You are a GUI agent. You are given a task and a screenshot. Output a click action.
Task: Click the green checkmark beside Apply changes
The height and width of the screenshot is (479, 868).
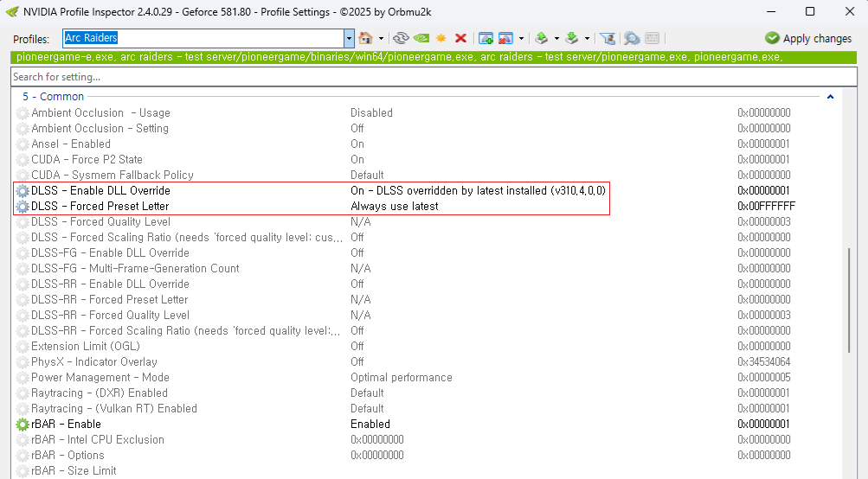coord(772,38)
